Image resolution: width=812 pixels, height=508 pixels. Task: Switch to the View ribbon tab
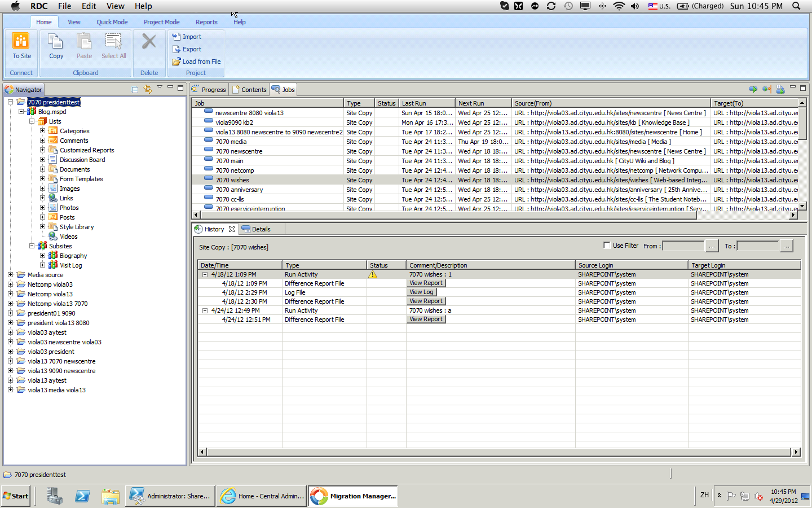click(74, 22)
